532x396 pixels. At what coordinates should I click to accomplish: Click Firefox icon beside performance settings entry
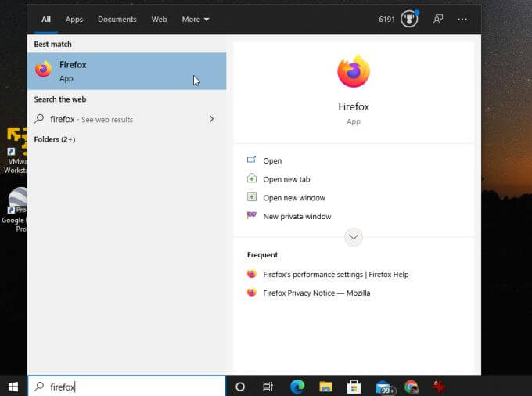(x=251, y=273)
